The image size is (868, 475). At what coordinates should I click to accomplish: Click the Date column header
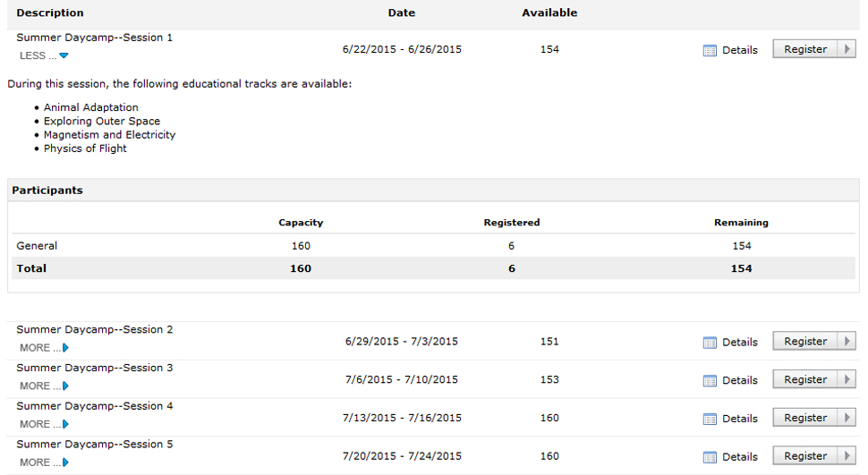(x=402, y=13)
